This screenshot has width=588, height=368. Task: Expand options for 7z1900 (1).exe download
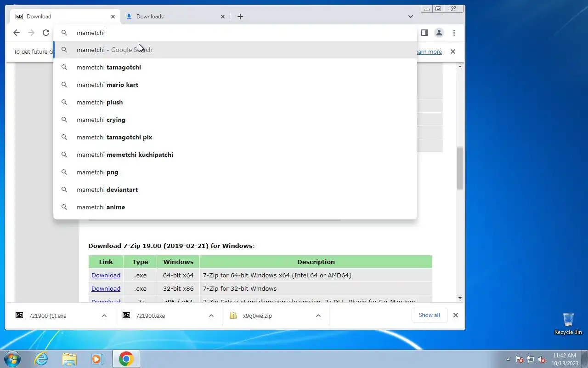[104, 316]
